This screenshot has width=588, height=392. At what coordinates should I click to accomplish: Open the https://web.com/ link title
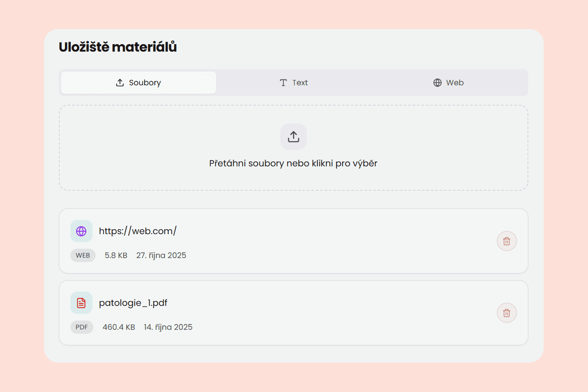tap(138, 231)
